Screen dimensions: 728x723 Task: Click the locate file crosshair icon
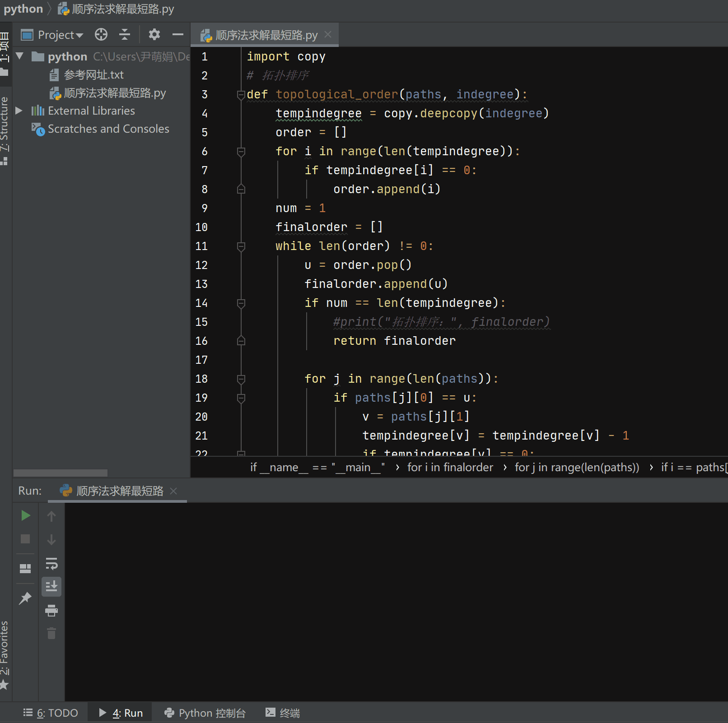(101, 35)
